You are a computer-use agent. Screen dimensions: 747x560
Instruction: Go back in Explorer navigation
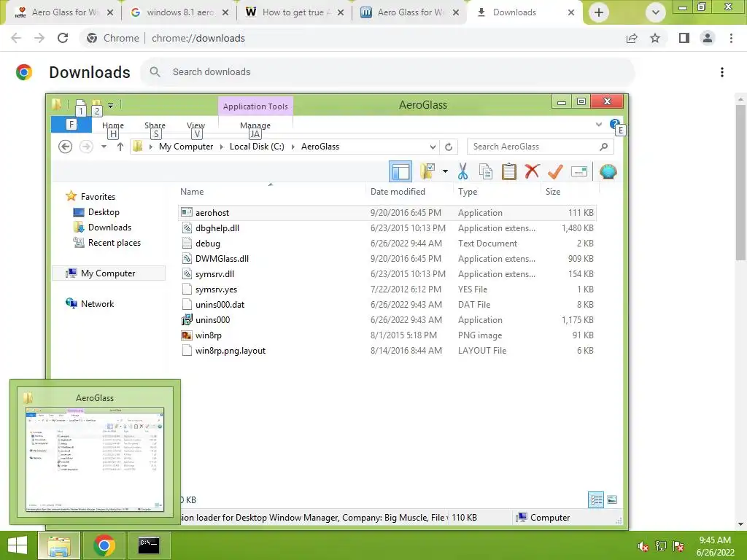point(65,147)
